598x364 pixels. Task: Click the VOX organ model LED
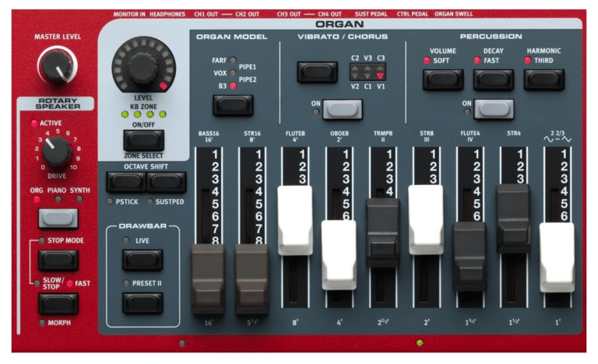point(233,73)
